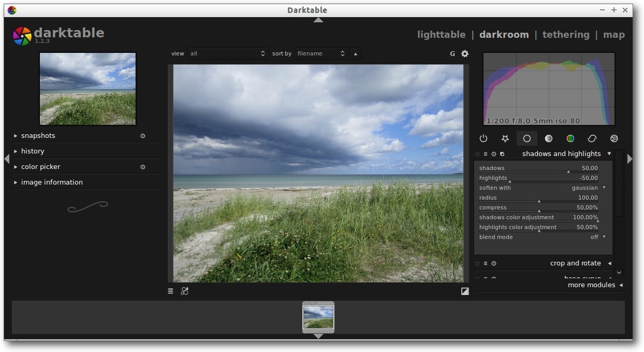Click modules panel scrollbar down arrow
644x352 pixels.
[619, 273]
